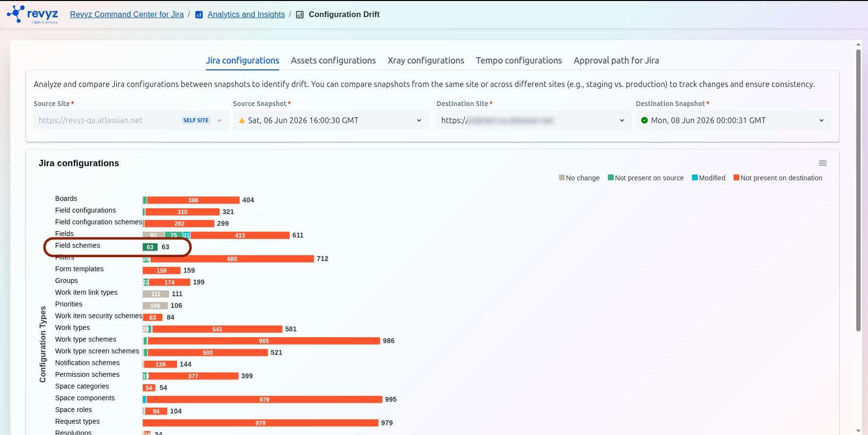Open the chart hamburger menu icon
The width and height of the screenshot is (868, 435).
pos(823,163)
